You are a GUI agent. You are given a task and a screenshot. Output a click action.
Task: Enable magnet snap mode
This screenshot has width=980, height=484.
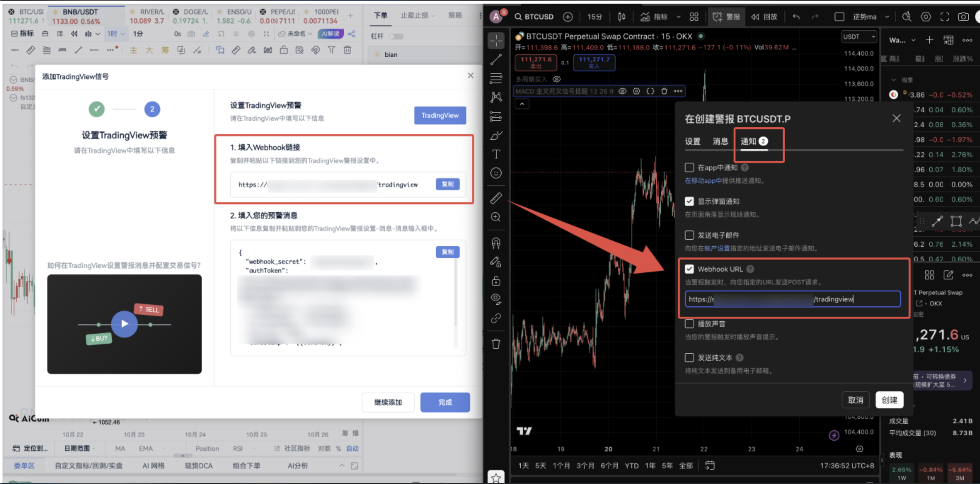pos(496,244)
